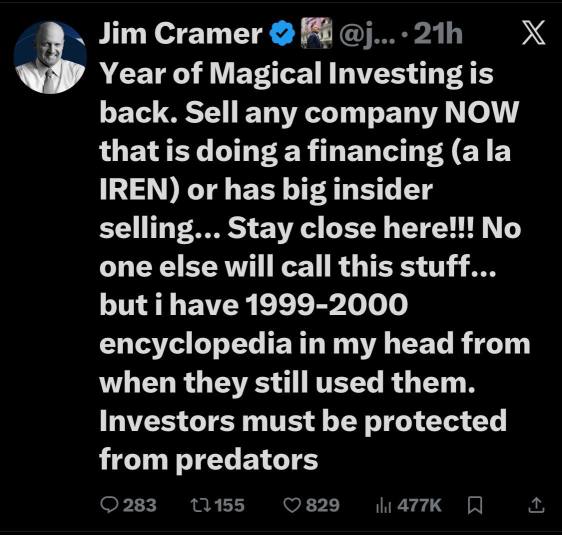Click the truncated @j... handle
The width and height of the screenshot is (562, 535).
pos(367,34)
